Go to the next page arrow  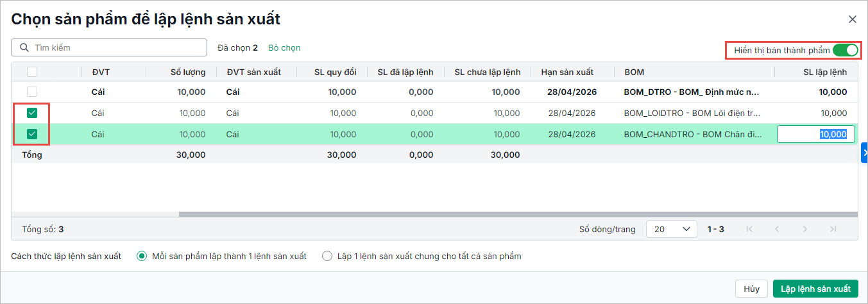click(805, 229)
